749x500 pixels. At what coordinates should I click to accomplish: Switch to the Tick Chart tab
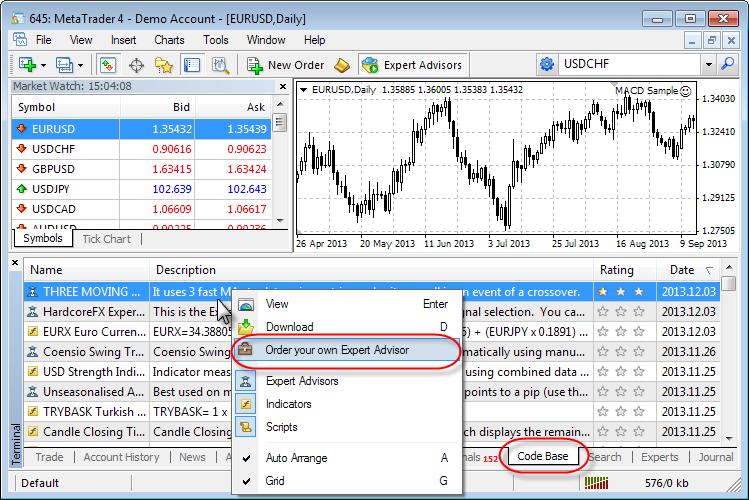pyautogui.click(x=106, y=239)
